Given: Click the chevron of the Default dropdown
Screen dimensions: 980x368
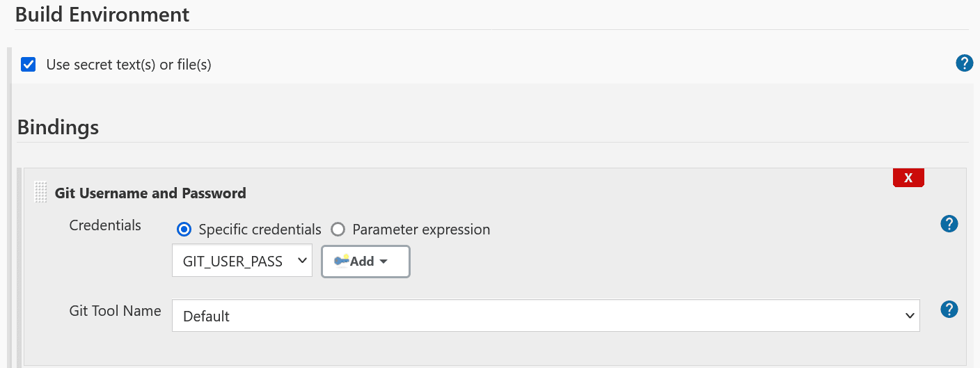Looking at the screenshot, I should pos(909,316).
